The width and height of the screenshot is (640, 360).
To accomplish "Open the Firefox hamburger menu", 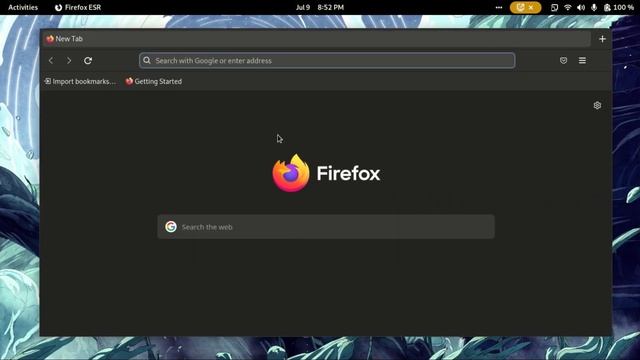I will pos(582,60).
